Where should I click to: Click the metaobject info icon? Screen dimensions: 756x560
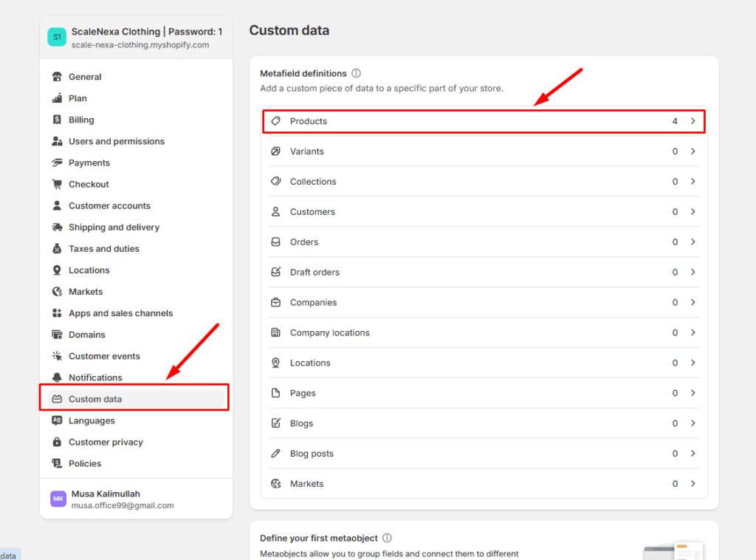pos(387,538)
